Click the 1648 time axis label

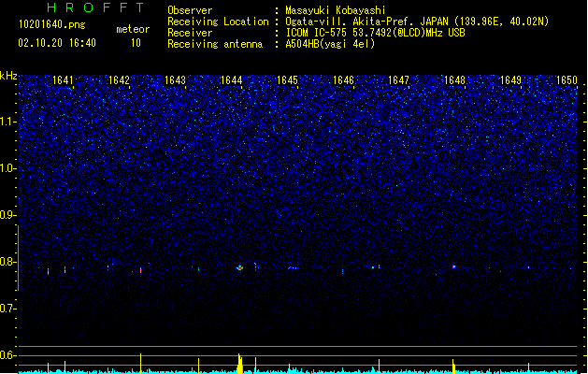(454, 80)
